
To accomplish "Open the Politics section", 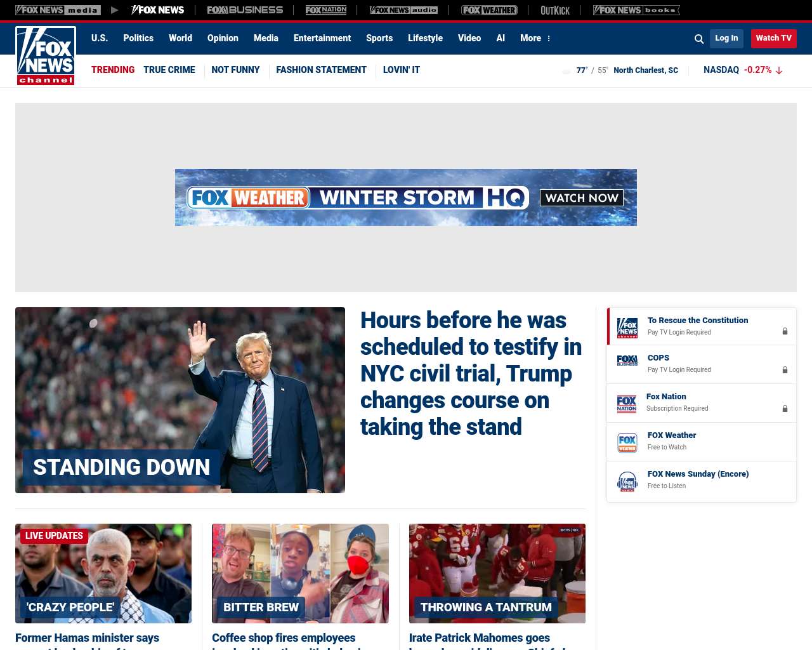I will [138, 38].
